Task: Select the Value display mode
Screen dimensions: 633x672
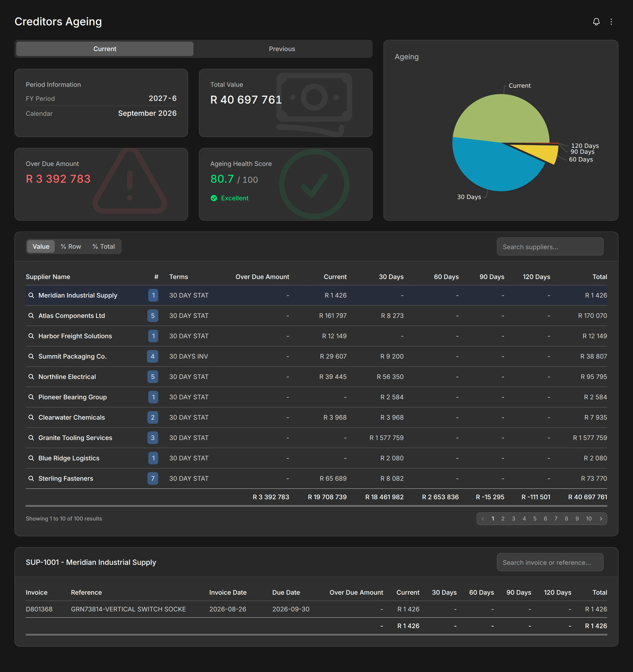Action: (41, 246)
